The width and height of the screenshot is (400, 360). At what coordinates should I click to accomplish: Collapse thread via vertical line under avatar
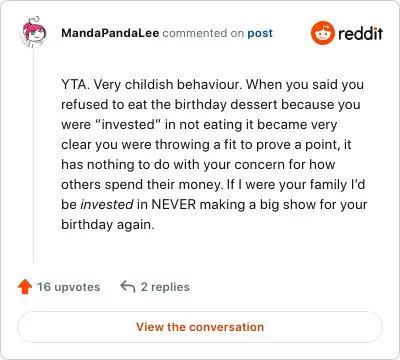coord(33,156)
